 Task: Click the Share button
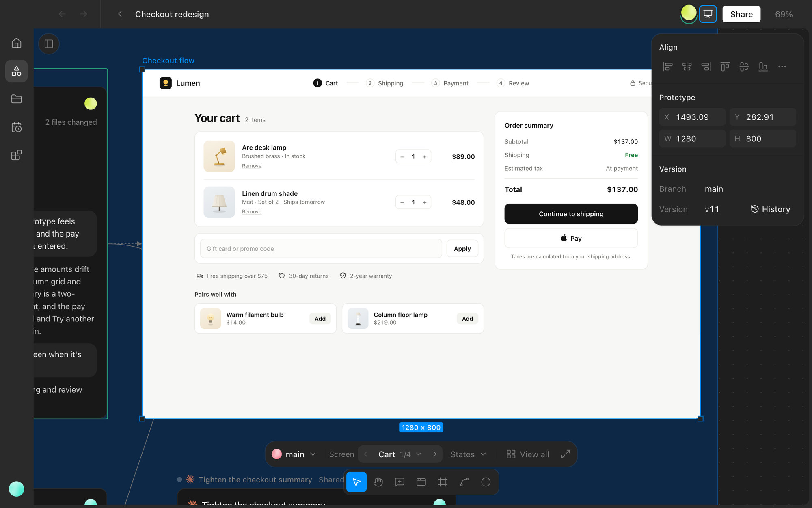click(x=741, y=14)
